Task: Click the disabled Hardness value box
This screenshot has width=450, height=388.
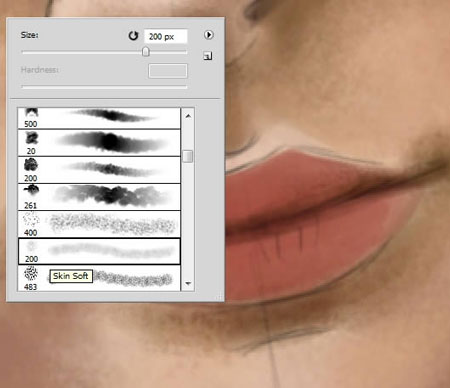Action: pos(168,71)
